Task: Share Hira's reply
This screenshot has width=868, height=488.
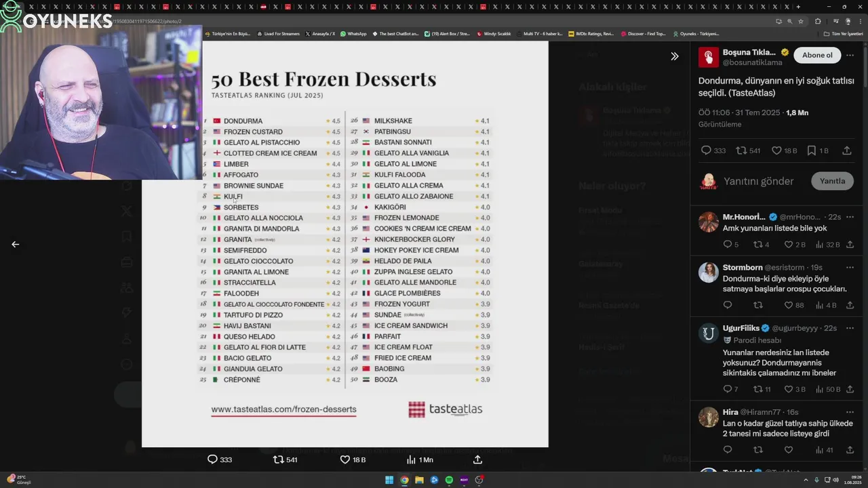Action: click(x=850, y=449)
